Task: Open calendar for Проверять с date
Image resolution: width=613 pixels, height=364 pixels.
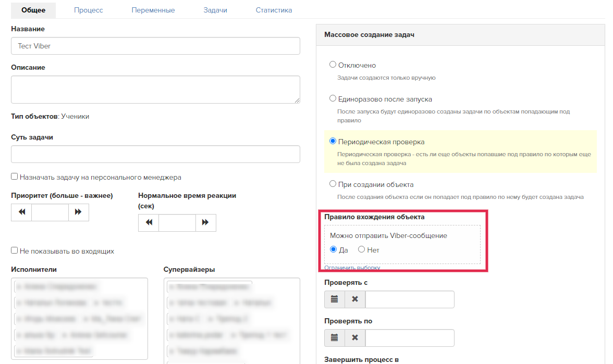Action: pos(334,299)
